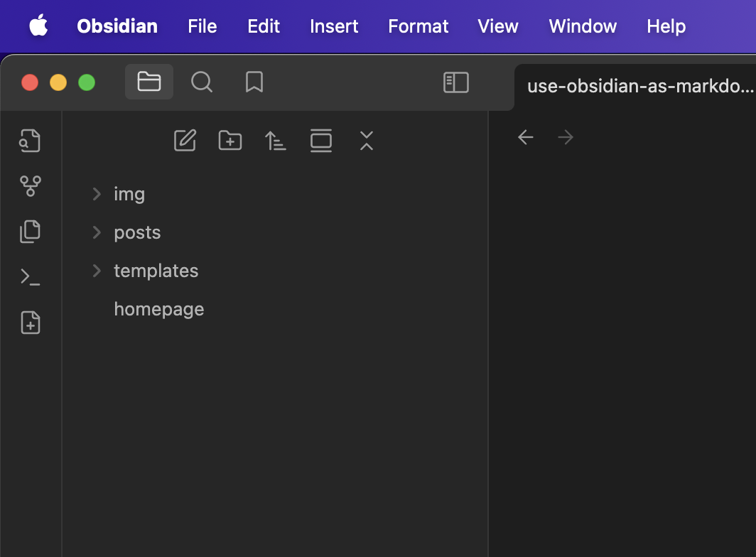Open command palette terminal icon
Screen dimensions: 756x557
pyautogui.click(x=30, y=277)
